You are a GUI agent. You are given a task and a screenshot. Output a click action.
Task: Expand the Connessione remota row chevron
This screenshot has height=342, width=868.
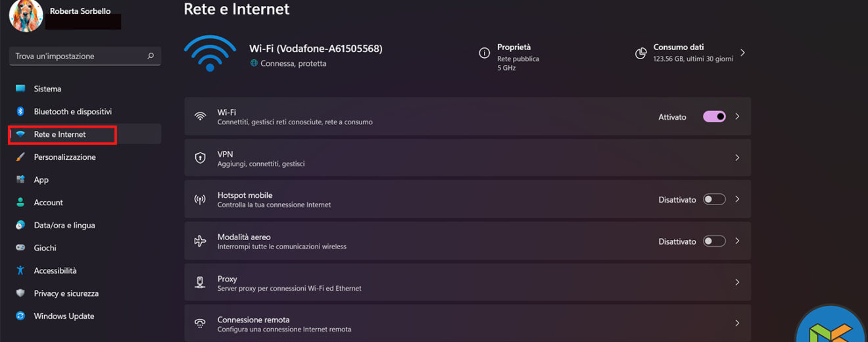pos(737,323)
